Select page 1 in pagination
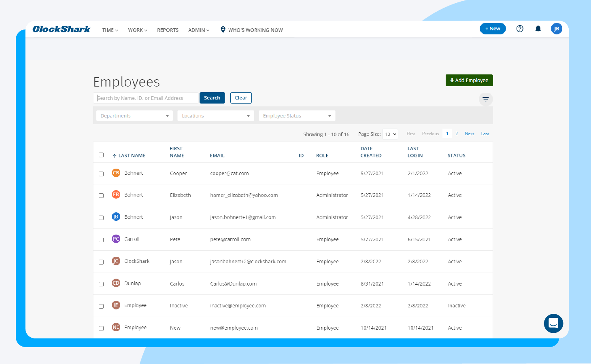 tap(447, 133)
